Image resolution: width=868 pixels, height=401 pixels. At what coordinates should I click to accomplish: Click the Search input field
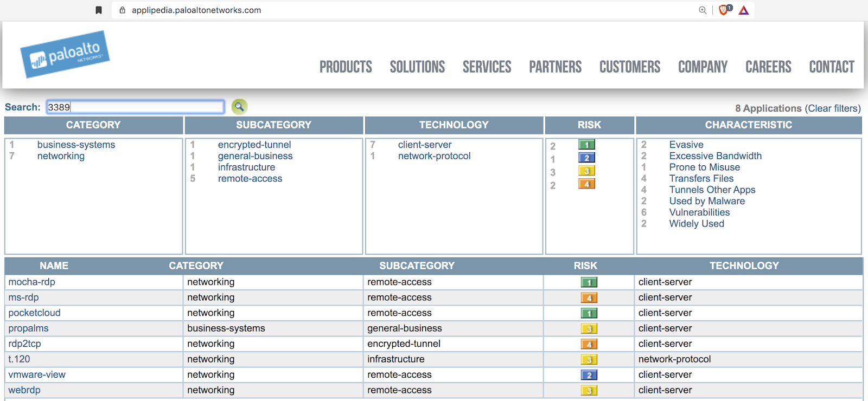[135, 107]
